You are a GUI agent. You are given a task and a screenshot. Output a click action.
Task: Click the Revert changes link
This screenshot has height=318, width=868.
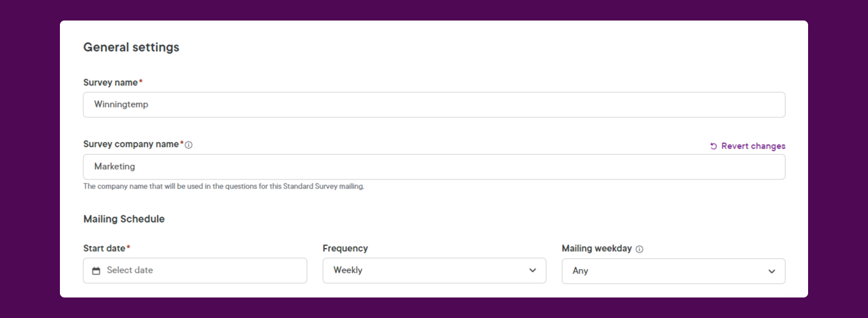748,146
